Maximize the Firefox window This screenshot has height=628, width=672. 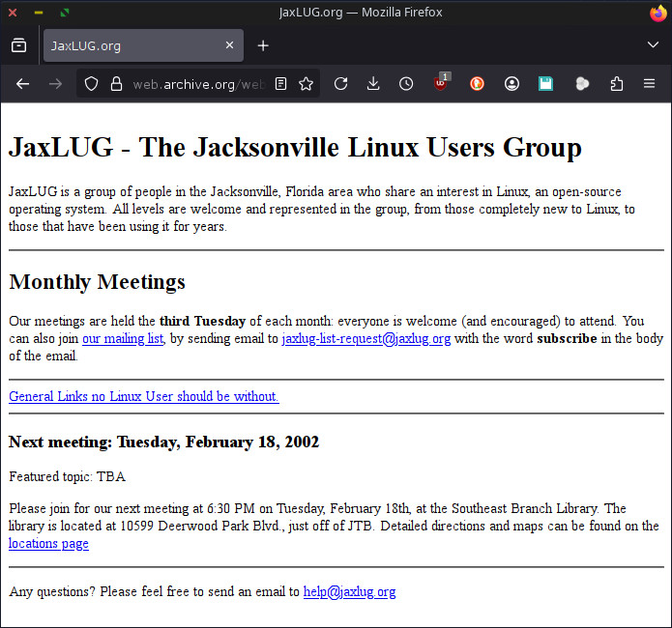(65, 13)
